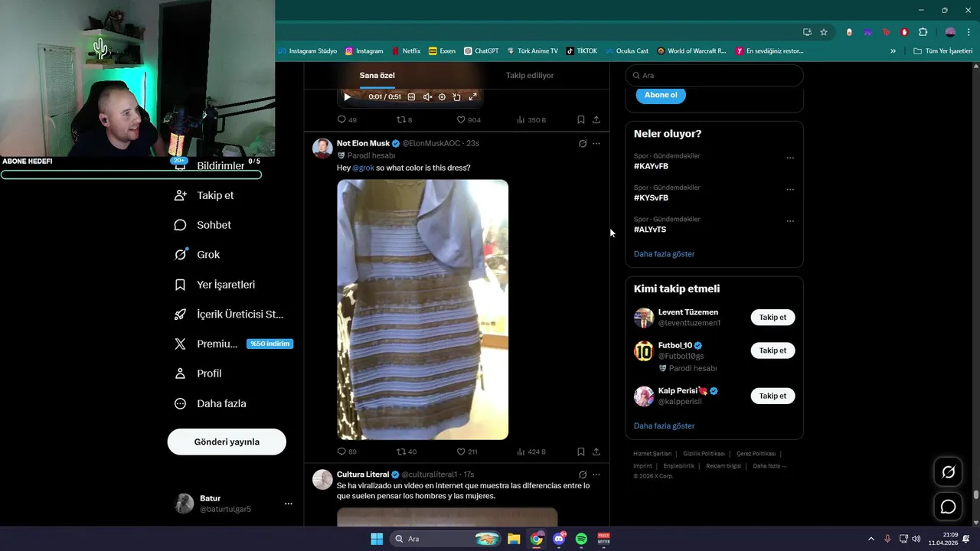Image resolution: width=980 pixels, height=551 pixels.
Task: Follow Futbol_10 account
Action: click(x=773, y=350)
